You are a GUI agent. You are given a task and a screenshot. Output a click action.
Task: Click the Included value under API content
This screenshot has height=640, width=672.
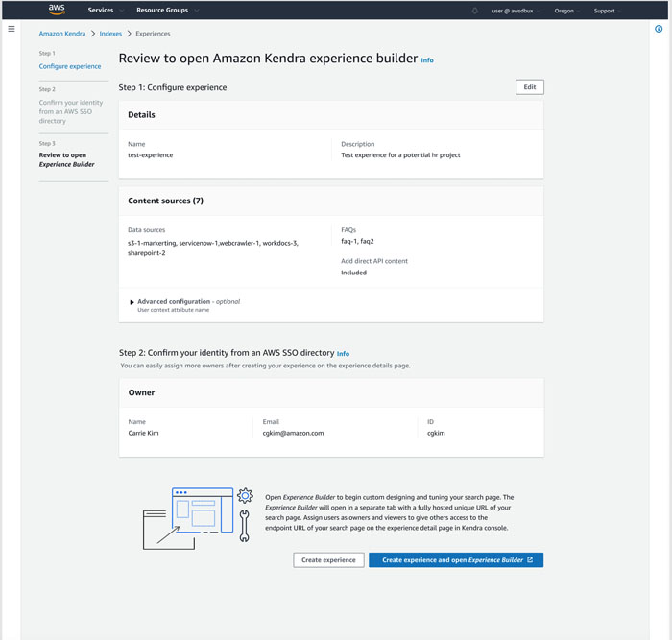353,273
